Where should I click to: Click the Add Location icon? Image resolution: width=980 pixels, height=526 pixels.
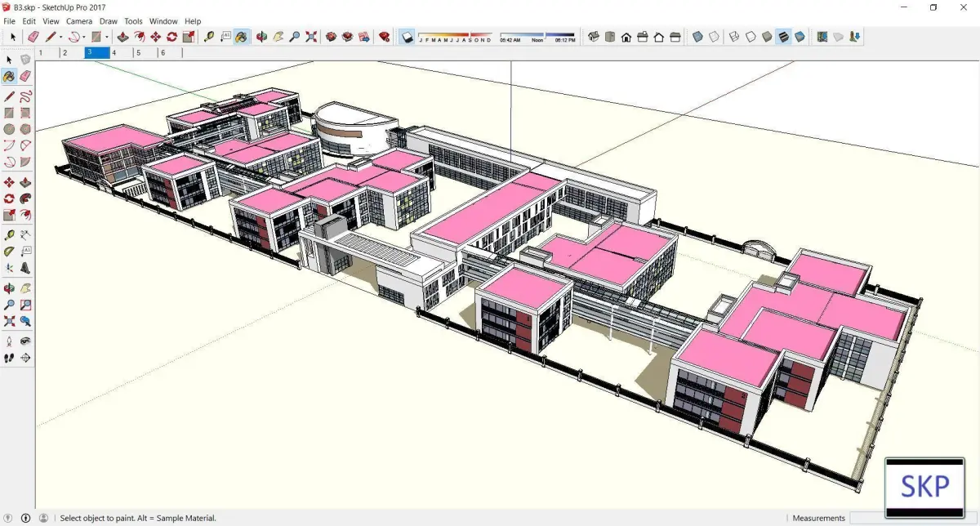[822, 37]
